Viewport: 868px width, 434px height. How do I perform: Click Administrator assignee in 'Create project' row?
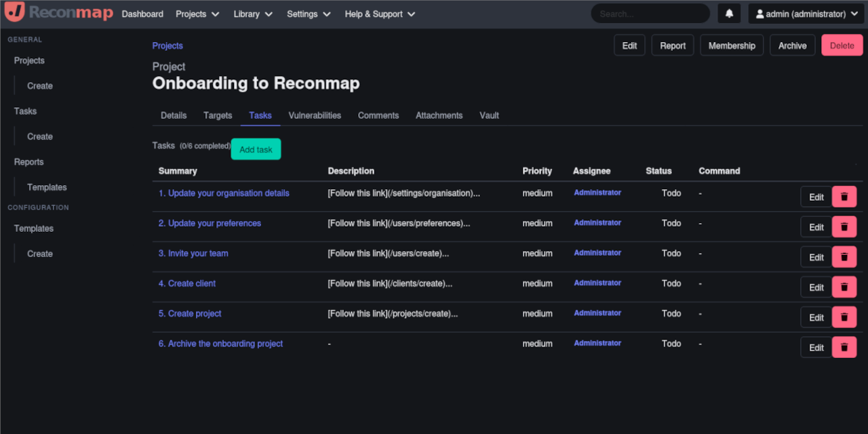(x=597, y=313)
